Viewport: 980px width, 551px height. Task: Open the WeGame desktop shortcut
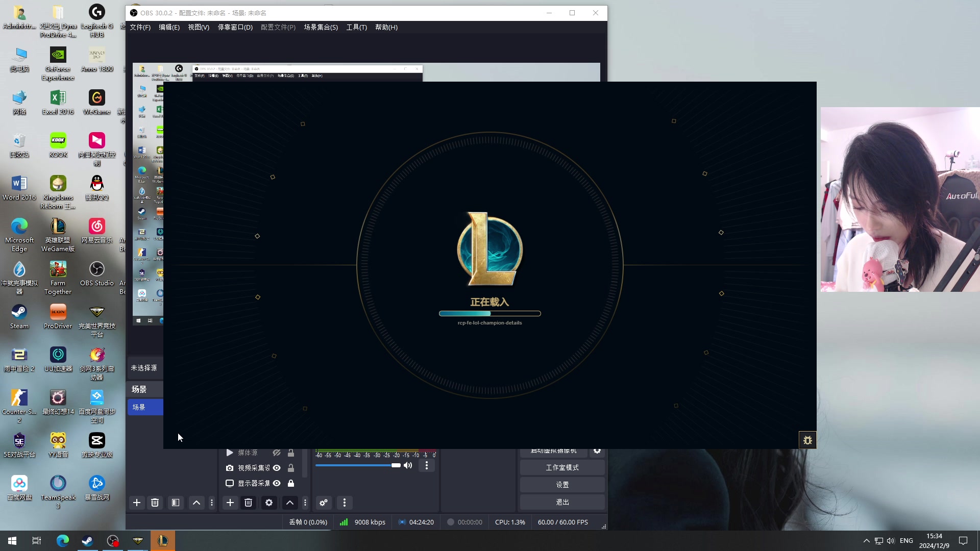[x=96, y=103]
